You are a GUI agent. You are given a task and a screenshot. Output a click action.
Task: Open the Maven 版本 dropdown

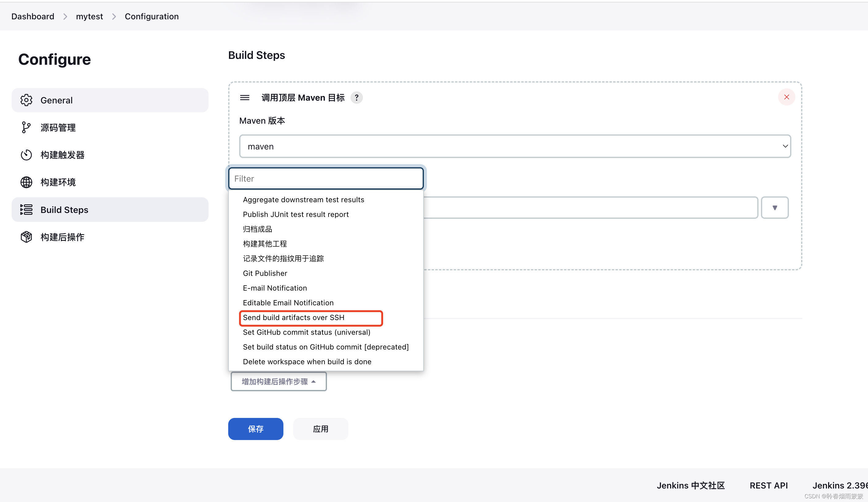[x=515, y=146]
